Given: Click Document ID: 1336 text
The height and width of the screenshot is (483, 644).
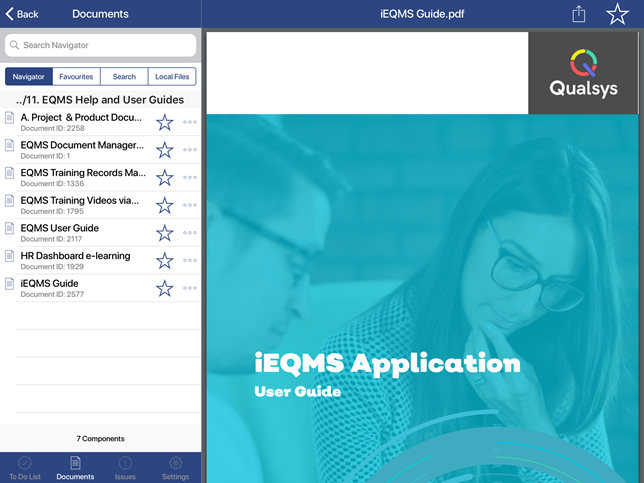Looking at the screenshot, I should [x=52, y=184].
